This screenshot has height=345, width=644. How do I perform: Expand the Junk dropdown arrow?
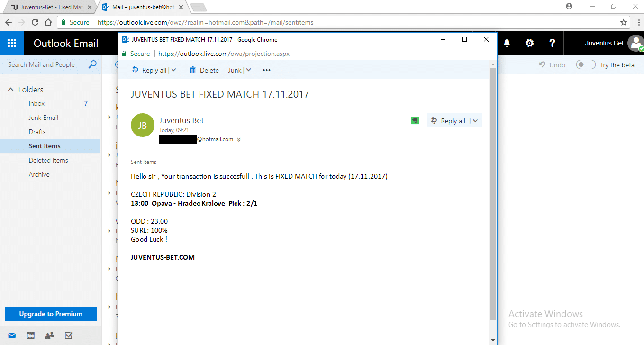coord(248,70)
